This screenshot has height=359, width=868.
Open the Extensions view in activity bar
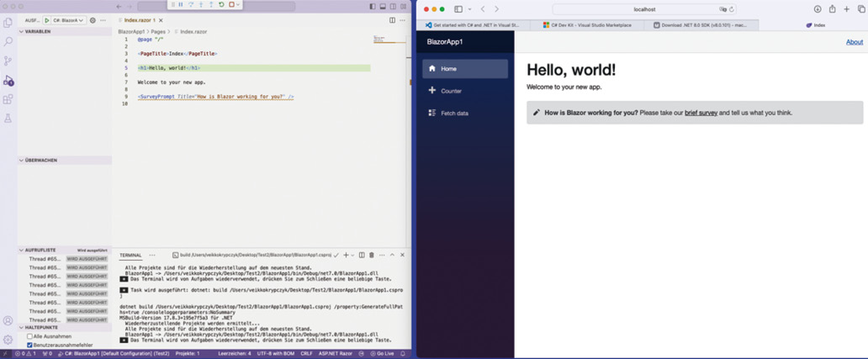click(8, 99)
